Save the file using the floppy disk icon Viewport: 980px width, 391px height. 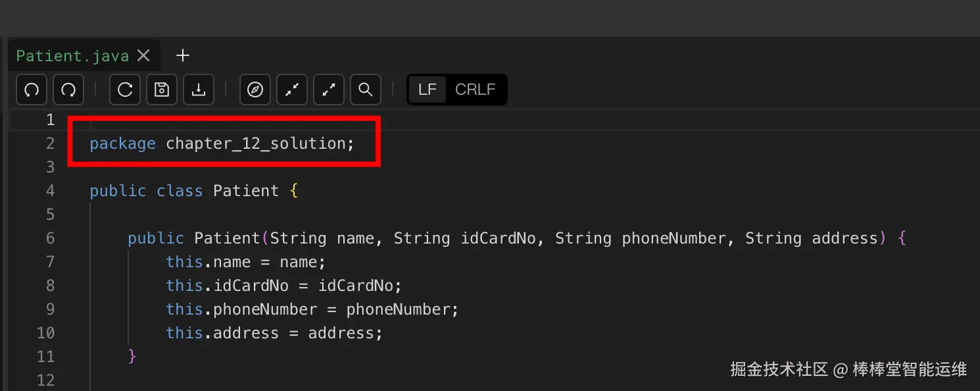tap(162, 90)
